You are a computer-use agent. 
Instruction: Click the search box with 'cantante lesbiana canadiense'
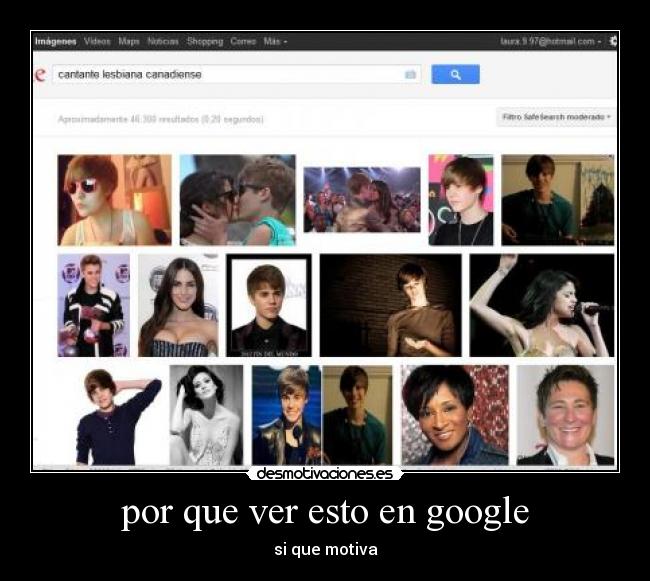(237, 75)
